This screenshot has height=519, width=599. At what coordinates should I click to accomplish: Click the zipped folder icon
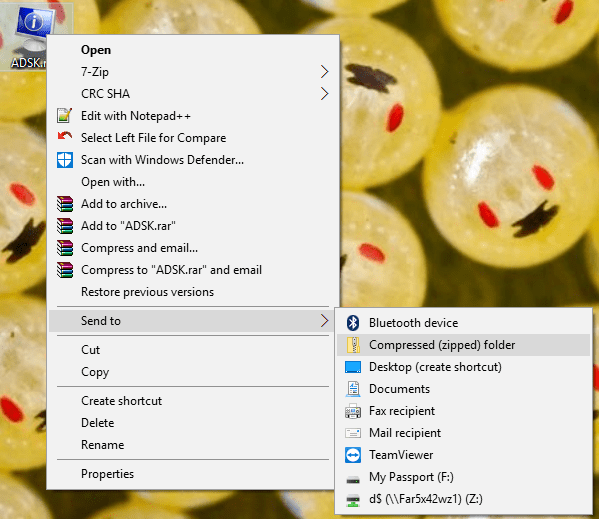tap(353, 345)
